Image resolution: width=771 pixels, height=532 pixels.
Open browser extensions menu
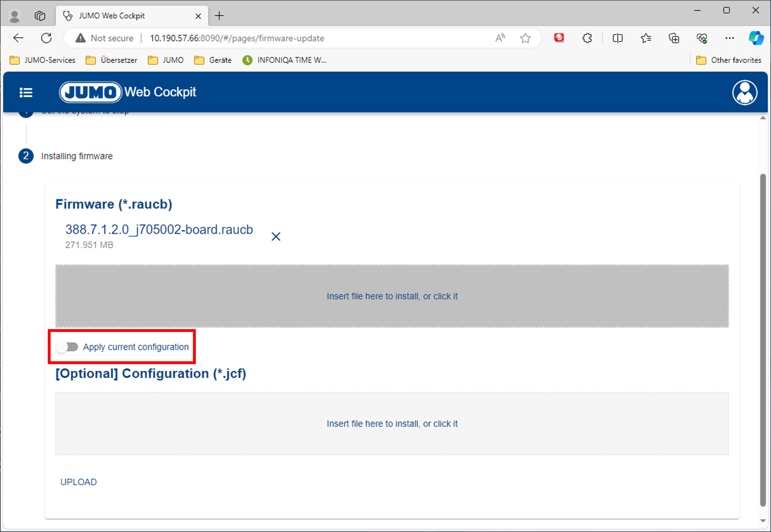point(587,38)
